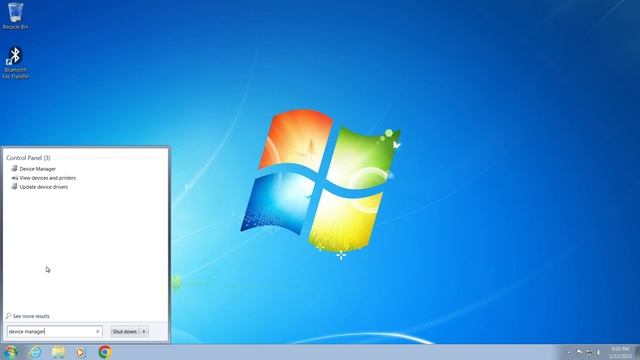Open Update device drivers result

pos(44,187)
